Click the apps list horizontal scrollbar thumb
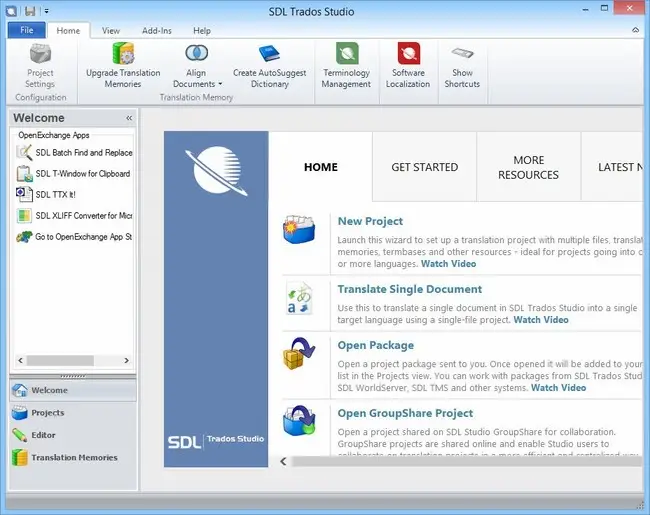The image size is (650, 515). click(x=61, y=360)
